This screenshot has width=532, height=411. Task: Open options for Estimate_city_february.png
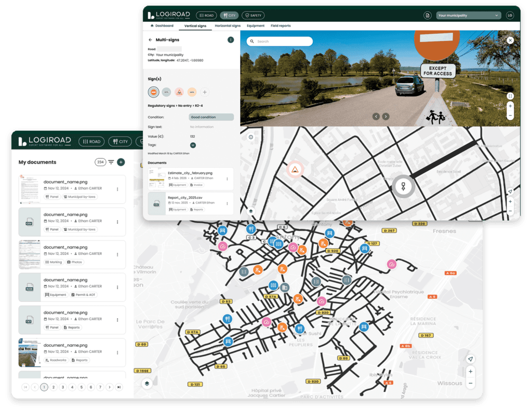click(x=228, y=179)
